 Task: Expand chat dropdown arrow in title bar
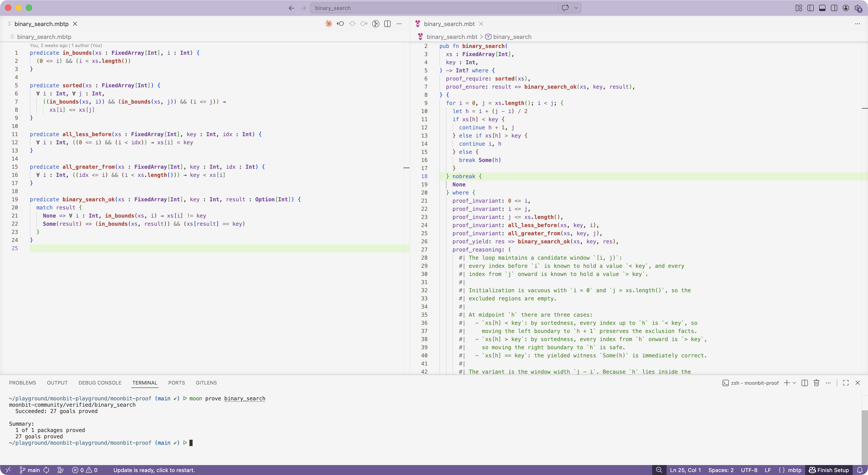tap(576, 8)
